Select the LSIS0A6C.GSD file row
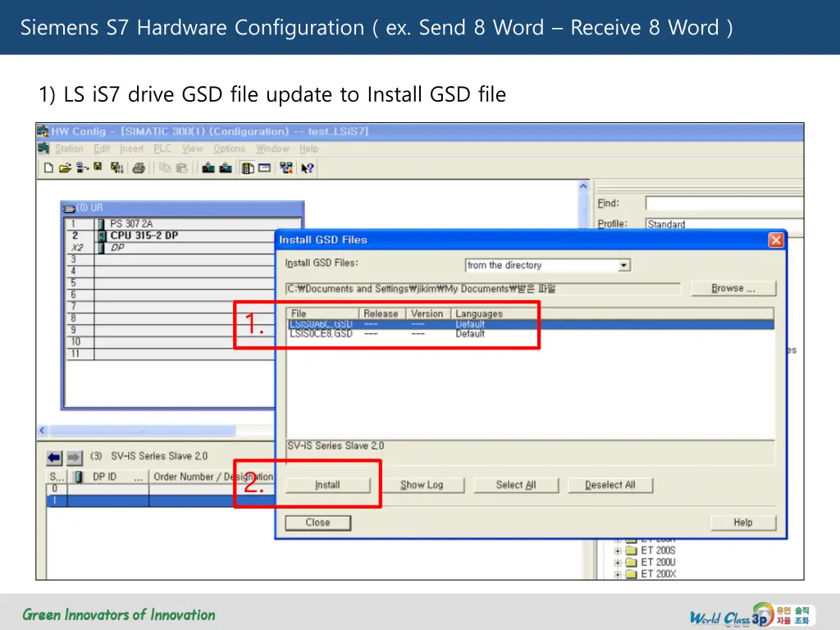 pos(531,325)
